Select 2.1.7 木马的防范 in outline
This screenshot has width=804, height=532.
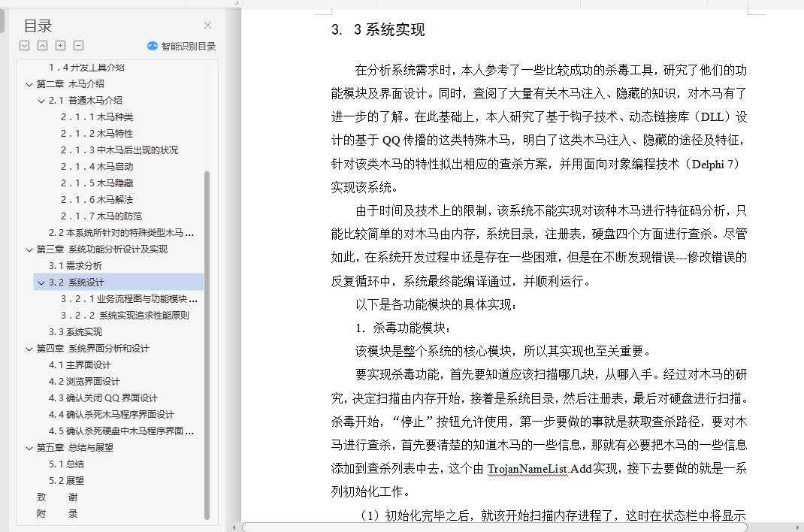click(x=101, y=216)
